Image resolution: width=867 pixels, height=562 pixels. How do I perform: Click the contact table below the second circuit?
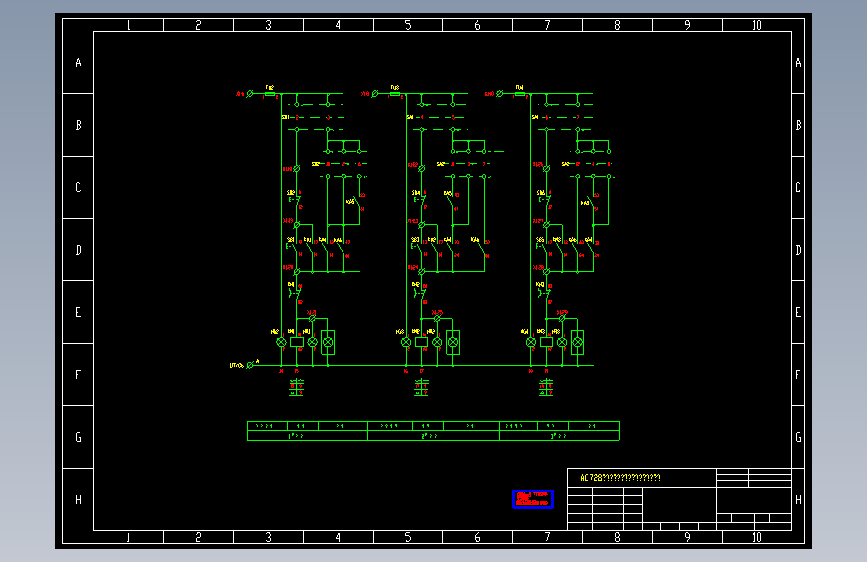[x=421, y=388]
